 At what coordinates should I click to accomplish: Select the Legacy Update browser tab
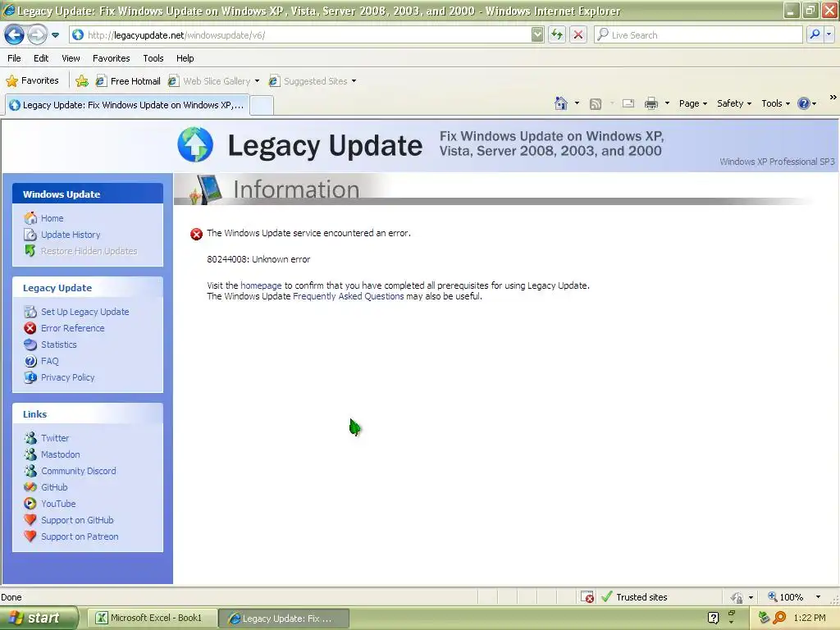(127, 105)
